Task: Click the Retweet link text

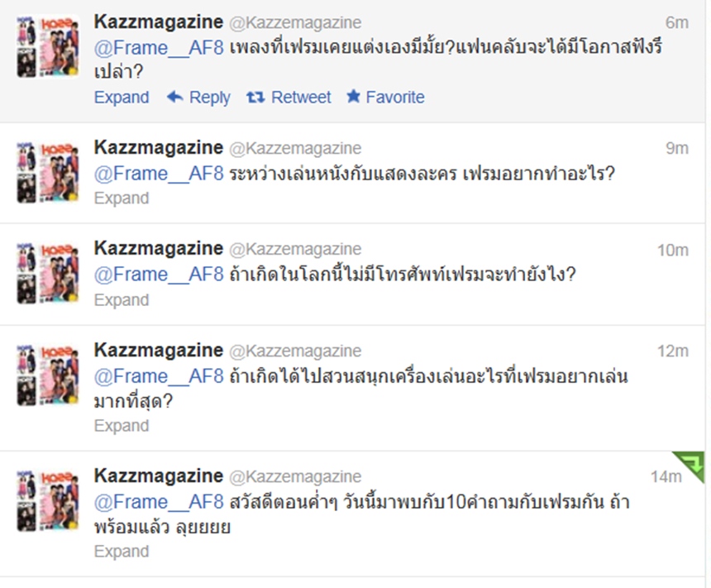Action: click(301, 97)
